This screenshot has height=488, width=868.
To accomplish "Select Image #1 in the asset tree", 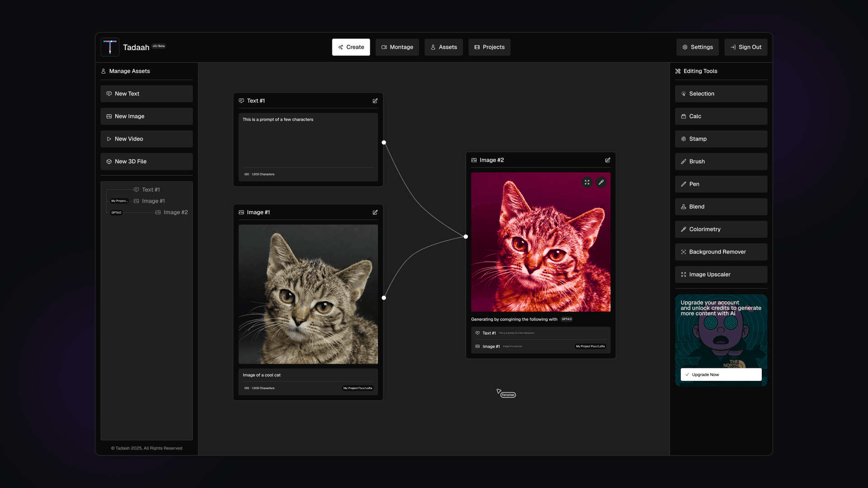I will coord(149,201).
